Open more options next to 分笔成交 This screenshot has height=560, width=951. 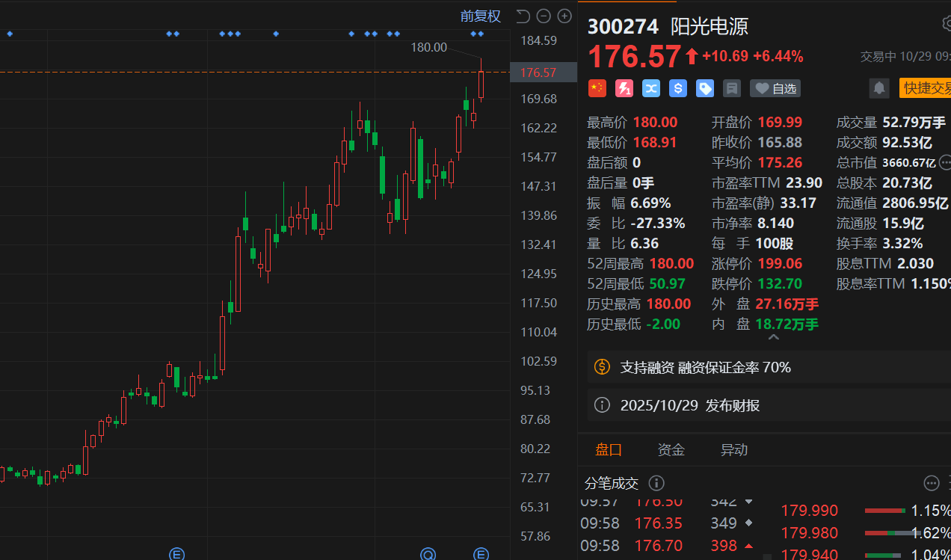[931, 483]
